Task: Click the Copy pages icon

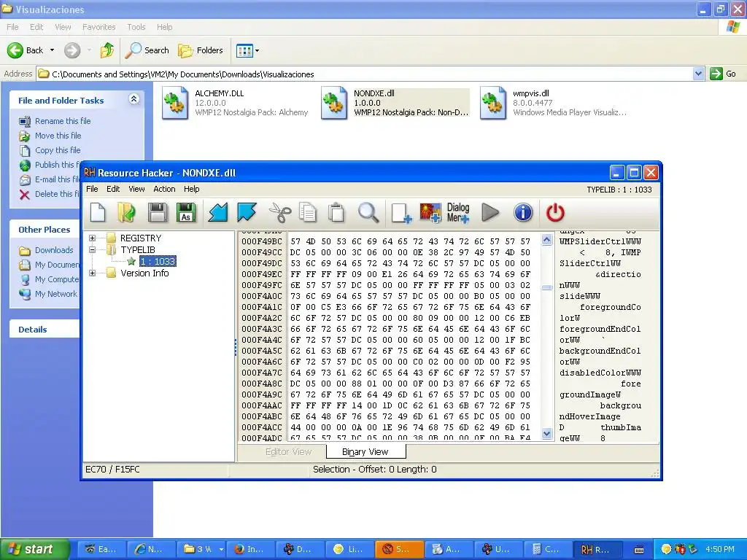Action: [x=308, y=212]
